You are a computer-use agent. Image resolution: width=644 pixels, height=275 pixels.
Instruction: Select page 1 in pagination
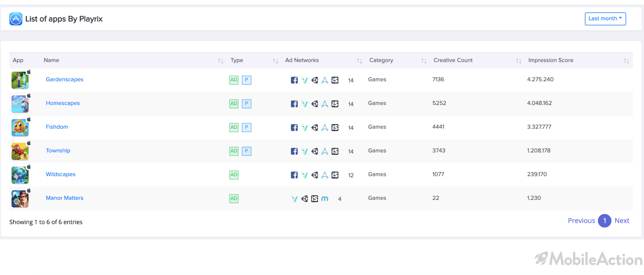coord(605,221)
